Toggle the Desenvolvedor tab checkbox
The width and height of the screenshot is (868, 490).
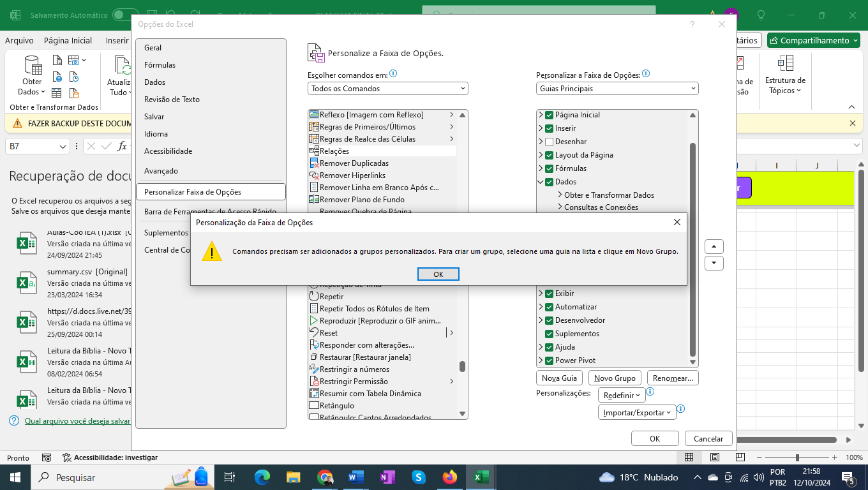pos(549,320)
